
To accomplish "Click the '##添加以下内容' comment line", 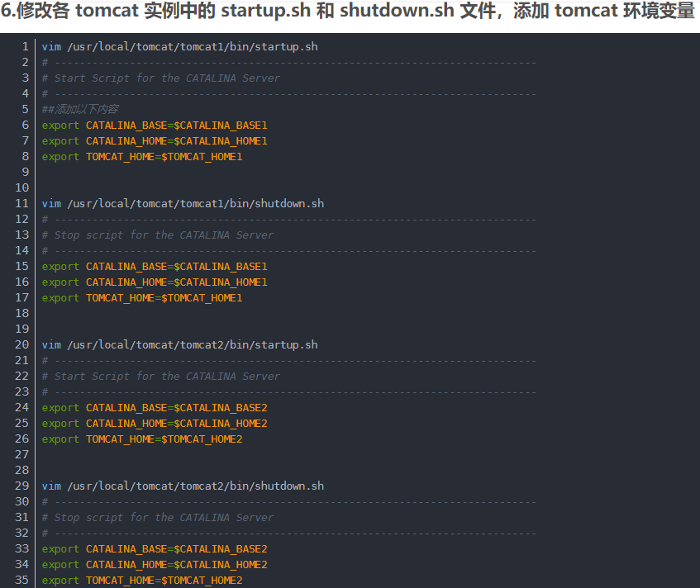I will tap(80, 109).
